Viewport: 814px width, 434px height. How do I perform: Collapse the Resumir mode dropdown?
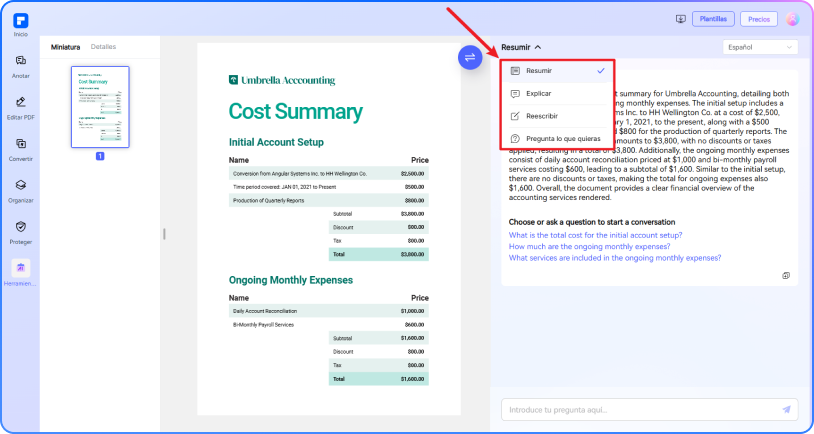pyautogui.click(x=521, y=47)
